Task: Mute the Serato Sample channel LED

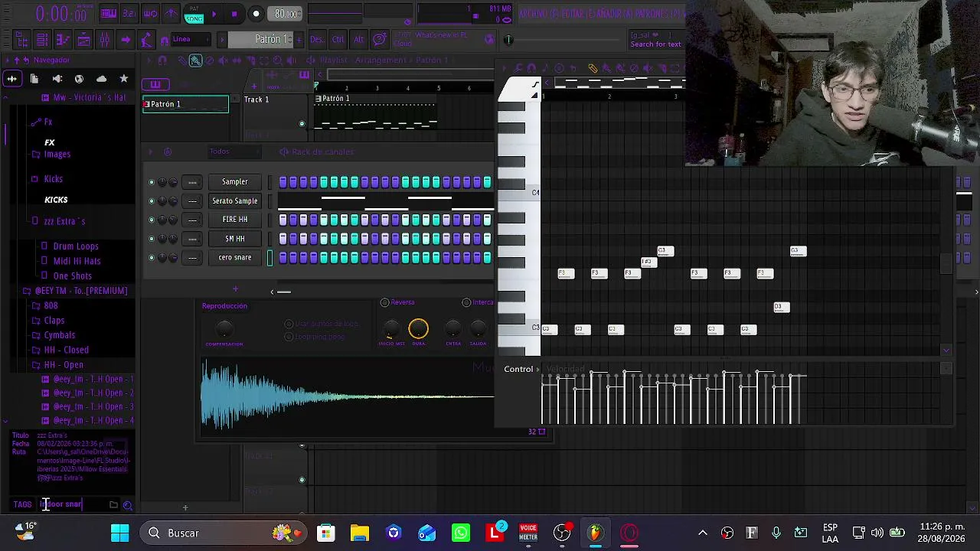Action: [152, 201]
